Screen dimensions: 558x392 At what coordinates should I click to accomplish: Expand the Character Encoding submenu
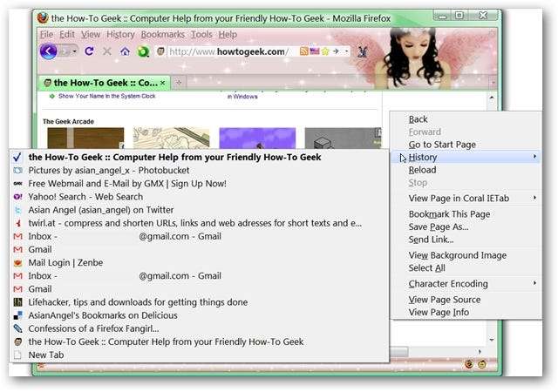[466, 284]
